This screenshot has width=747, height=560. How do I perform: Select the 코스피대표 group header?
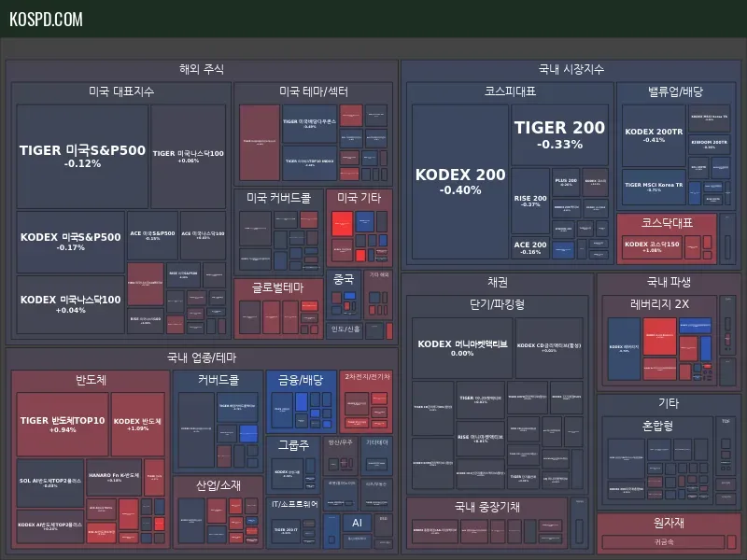pos(510,91)
